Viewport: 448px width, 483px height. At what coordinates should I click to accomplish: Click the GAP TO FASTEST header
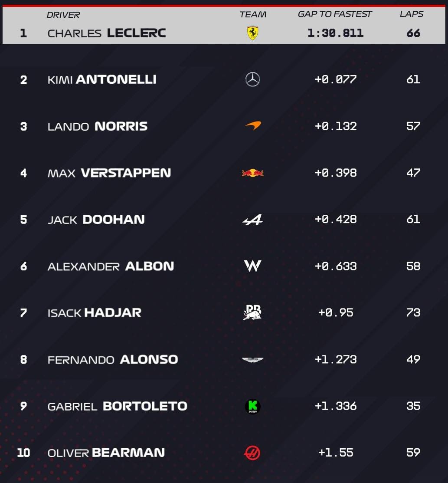point(335,14)
